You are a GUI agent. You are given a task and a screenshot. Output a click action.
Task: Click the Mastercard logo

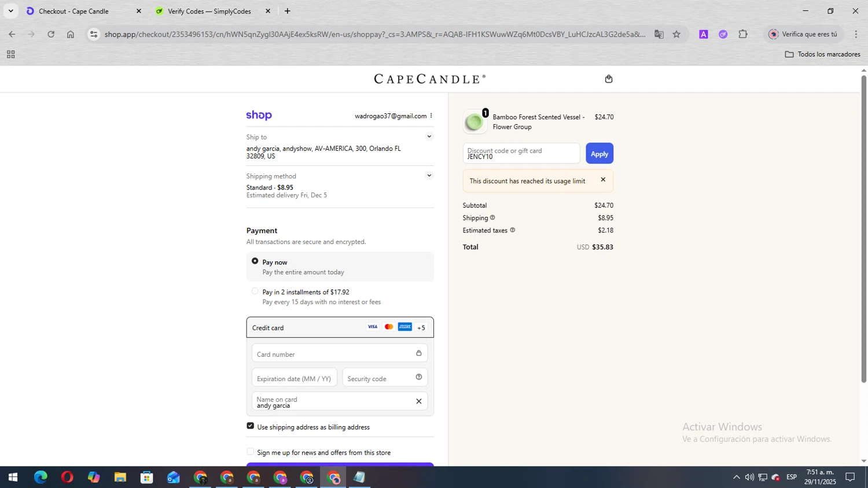point(389,327)
